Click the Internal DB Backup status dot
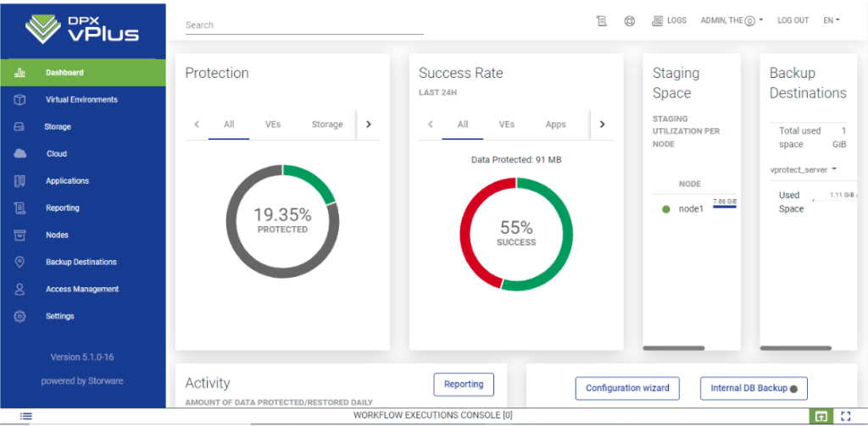The height and width of the screenshot is (426, 868). coord(793,389)
